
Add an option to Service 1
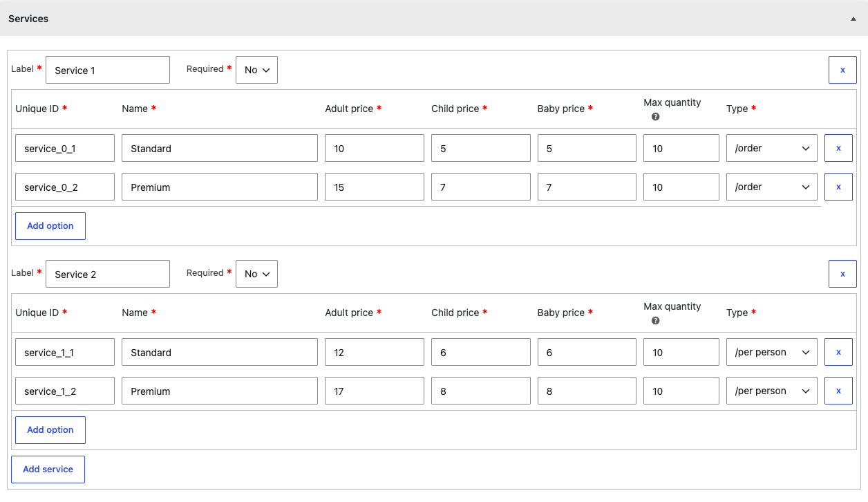click(x=50, y=226)
